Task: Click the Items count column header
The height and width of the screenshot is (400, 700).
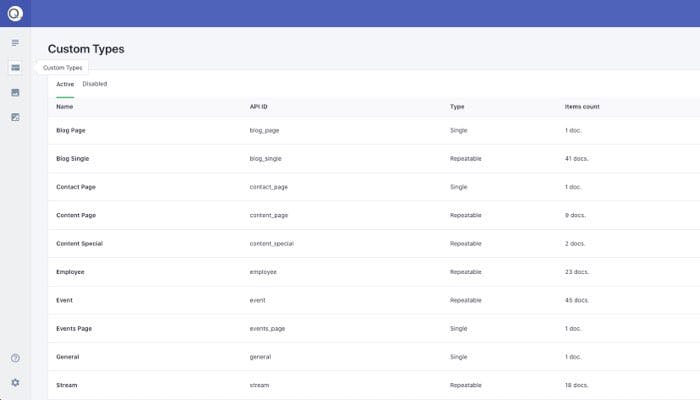Action: [582, 107]
